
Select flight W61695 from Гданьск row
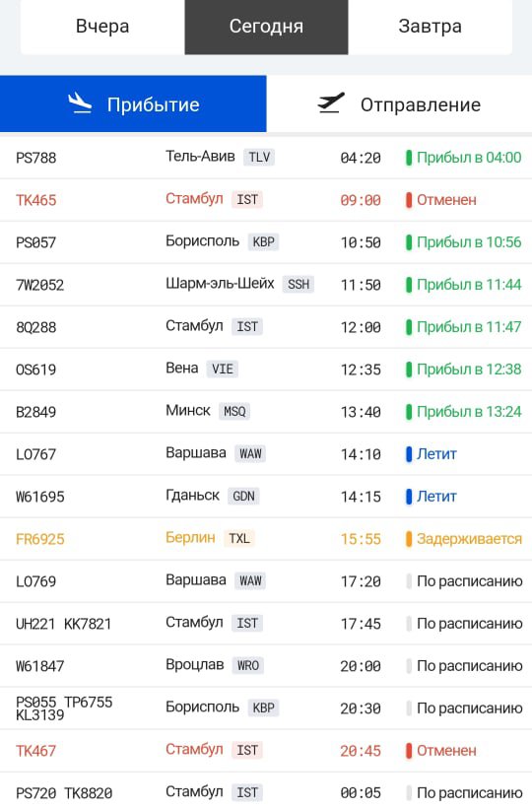pos(266,497)
